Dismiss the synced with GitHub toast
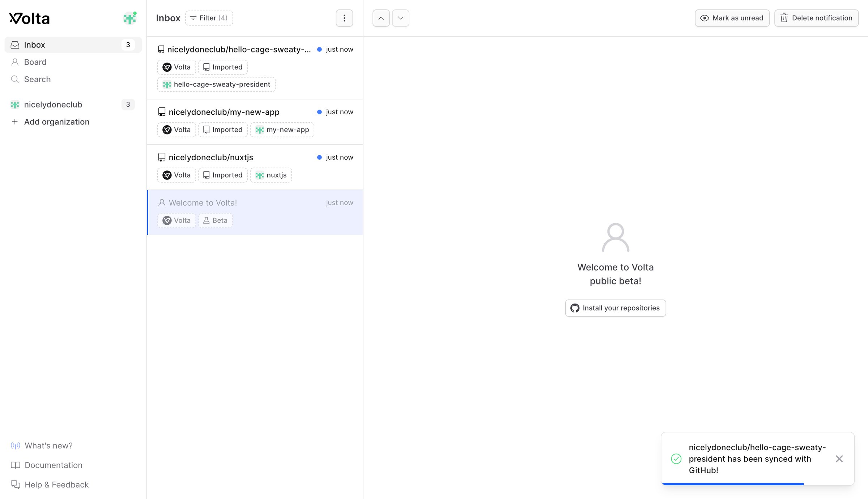This screenshot has height=499, width=868. coord(839,459)
